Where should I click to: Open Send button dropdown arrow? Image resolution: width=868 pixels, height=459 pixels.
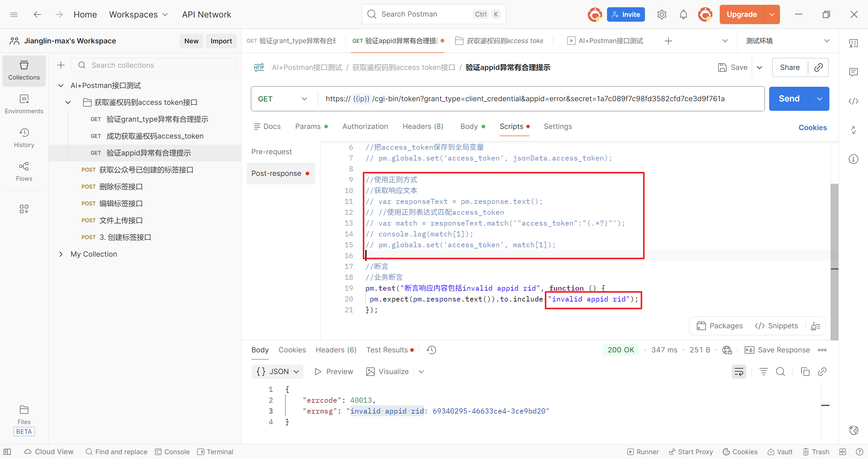(x=820, y=99)
